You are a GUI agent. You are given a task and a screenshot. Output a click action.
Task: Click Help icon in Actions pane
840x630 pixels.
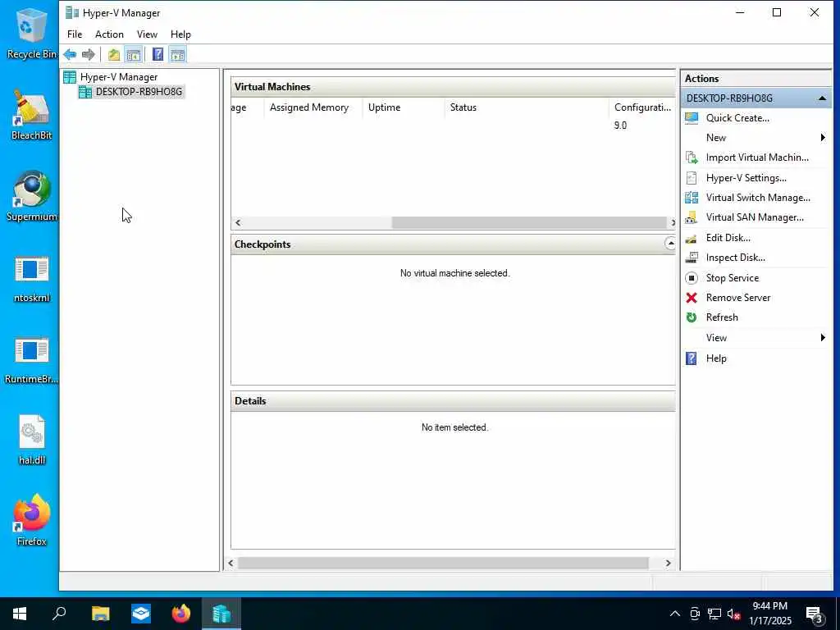click(x=692, y=358)
